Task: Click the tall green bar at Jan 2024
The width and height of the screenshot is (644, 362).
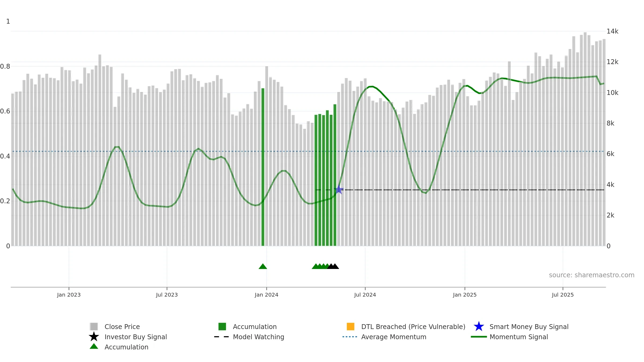Action: [263, 167]
